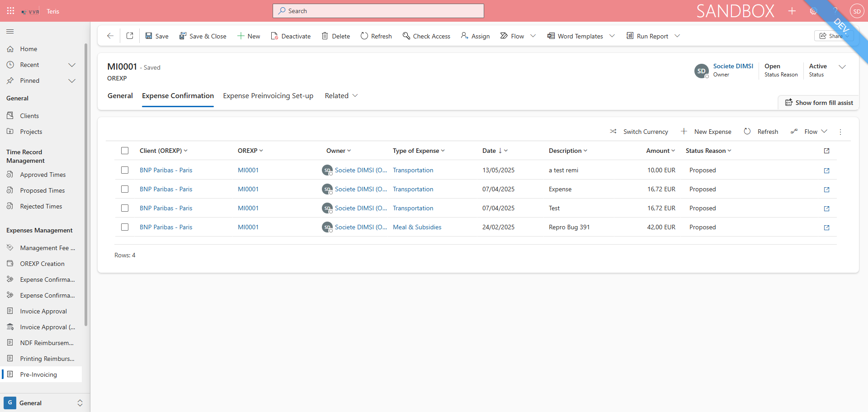Add a New Expense
The image size is (868, 412).
tap(706, 132)
